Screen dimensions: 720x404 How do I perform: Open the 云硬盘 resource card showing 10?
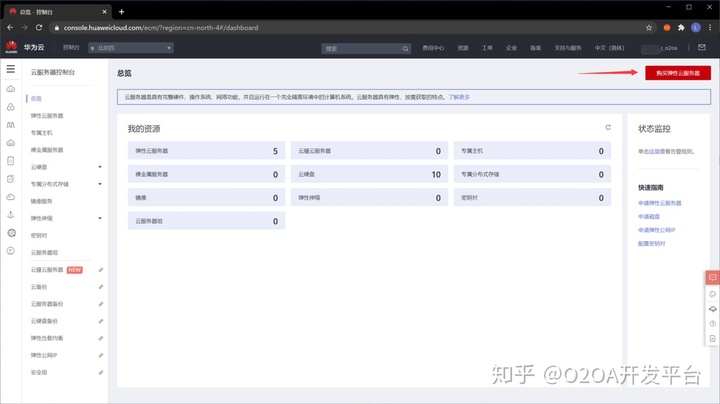[369, 174]
